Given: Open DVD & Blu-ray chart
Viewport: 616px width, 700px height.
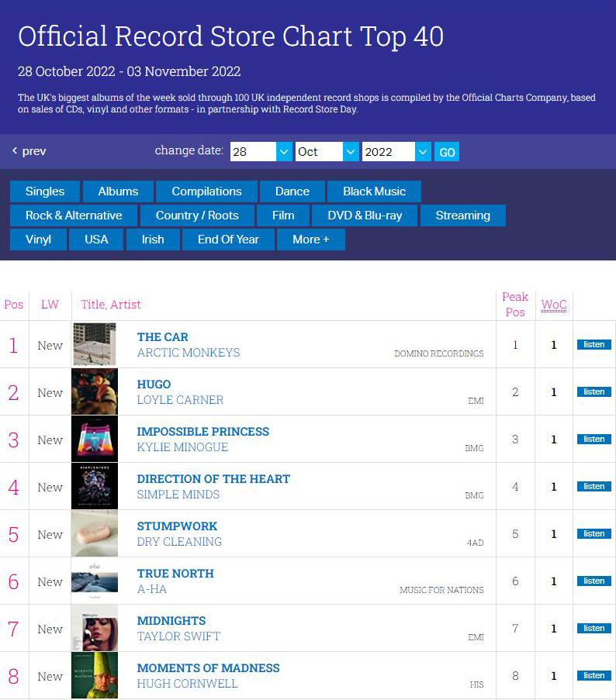Looking at the screenshot, I should [365, 216].
